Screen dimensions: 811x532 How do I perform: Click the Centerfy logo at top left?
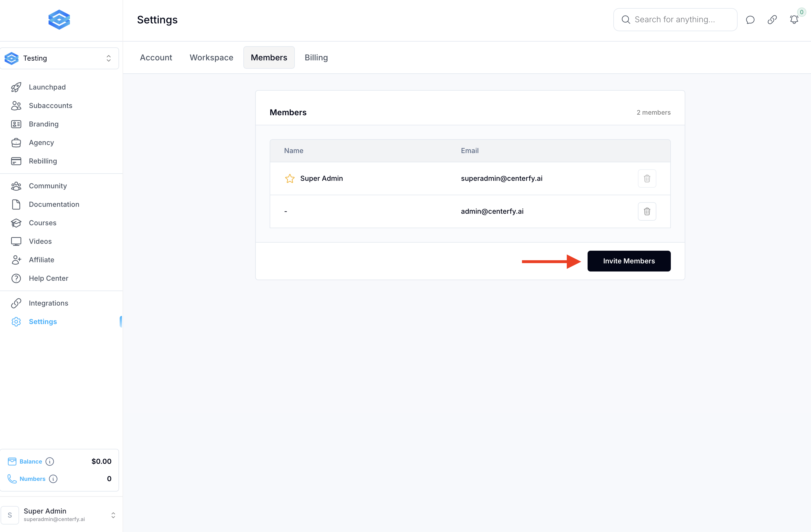[x=59, y=20]
